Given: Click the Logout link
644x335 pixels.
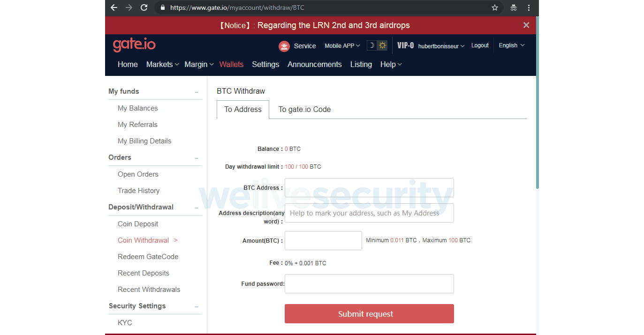Looking at the screenshot, I should pos(480,45).
